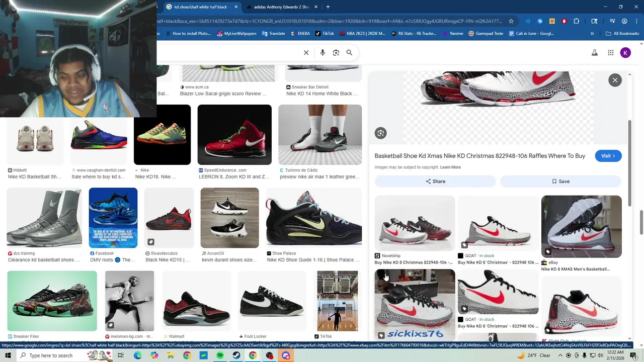The height and width of the screenshot is (362, 644).
Task: Close the kd shoes search tab
Action: point(236,7)
